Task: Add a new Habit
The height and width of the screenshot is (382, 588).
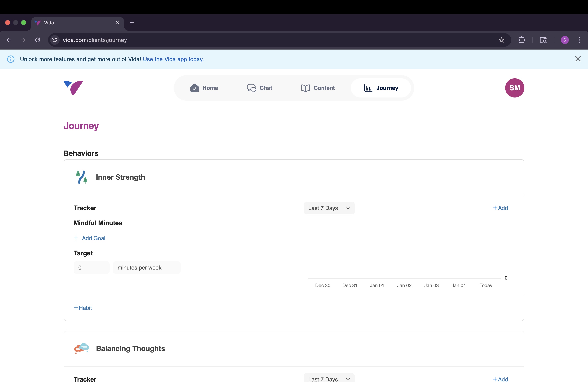Action: 83,308
